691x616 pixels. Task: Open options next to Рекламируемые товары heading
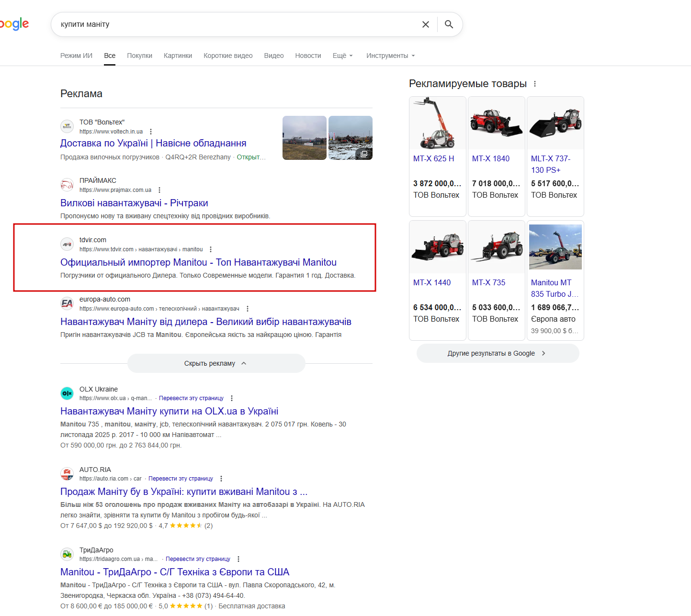tap(535, 84)
